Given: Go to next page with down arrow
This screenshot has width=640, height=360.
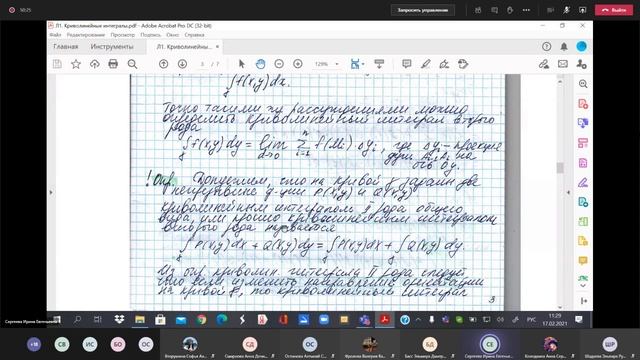Looking at the screenshot, I should (x=182, y=64).
